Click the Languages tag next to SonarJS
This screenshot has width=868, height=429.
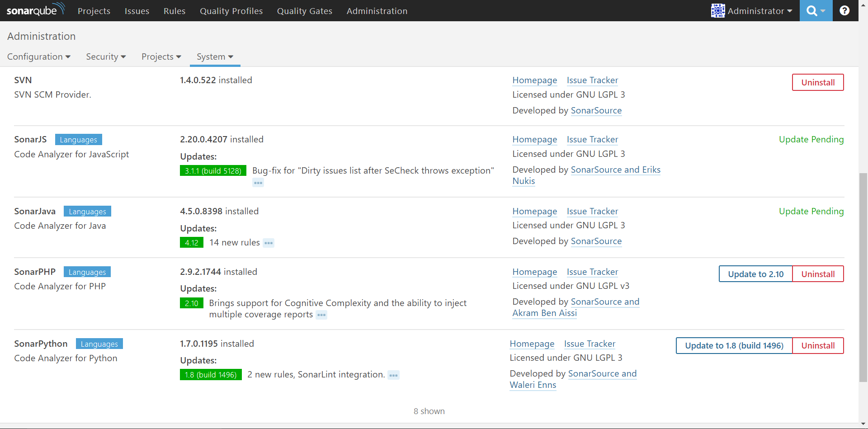pyautogui.click(x=79, y=139)
